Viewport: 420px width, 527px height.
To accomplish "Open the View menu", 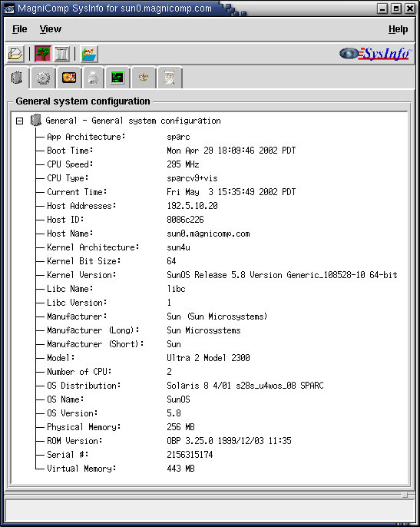I will 51,29.
